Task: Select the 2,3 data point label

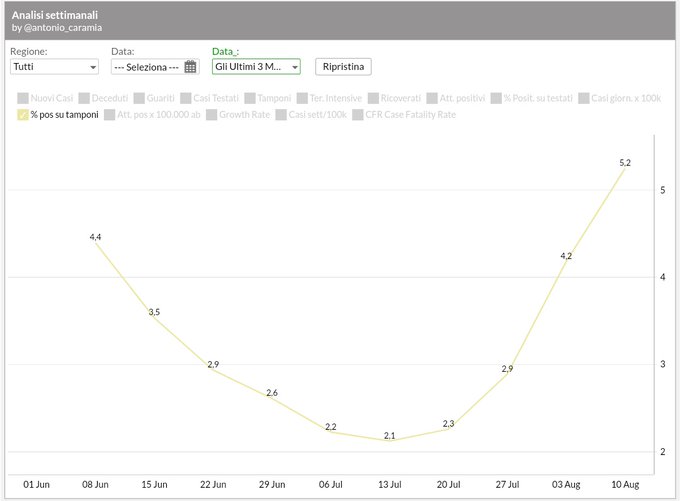Action: click(448, 423)
